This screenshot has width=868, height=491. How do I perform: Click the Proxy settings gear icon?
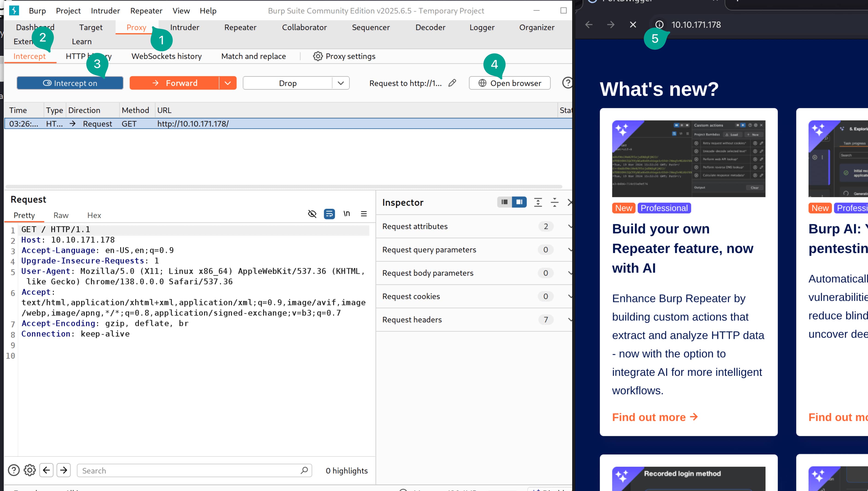(318, 56)
